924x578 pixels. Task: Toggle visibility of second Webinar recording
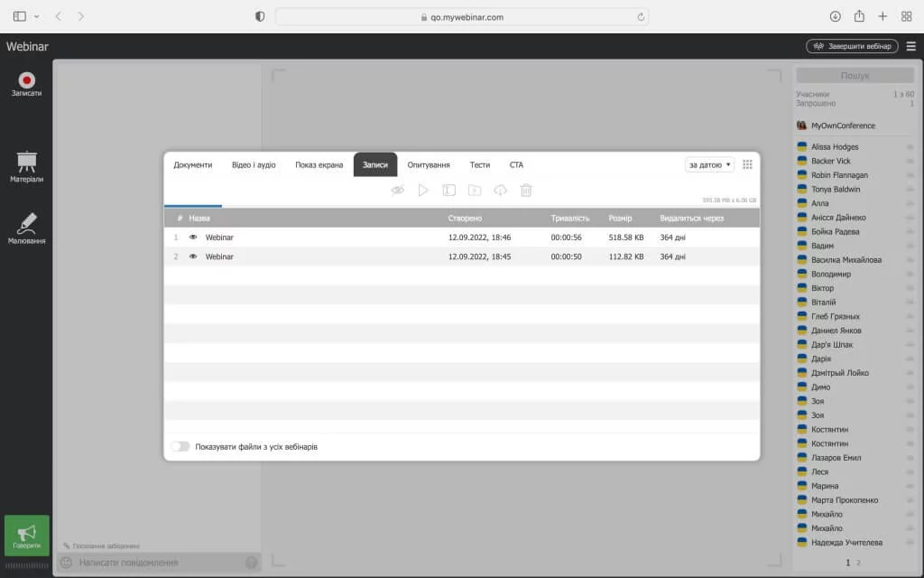tap(193, 256)
